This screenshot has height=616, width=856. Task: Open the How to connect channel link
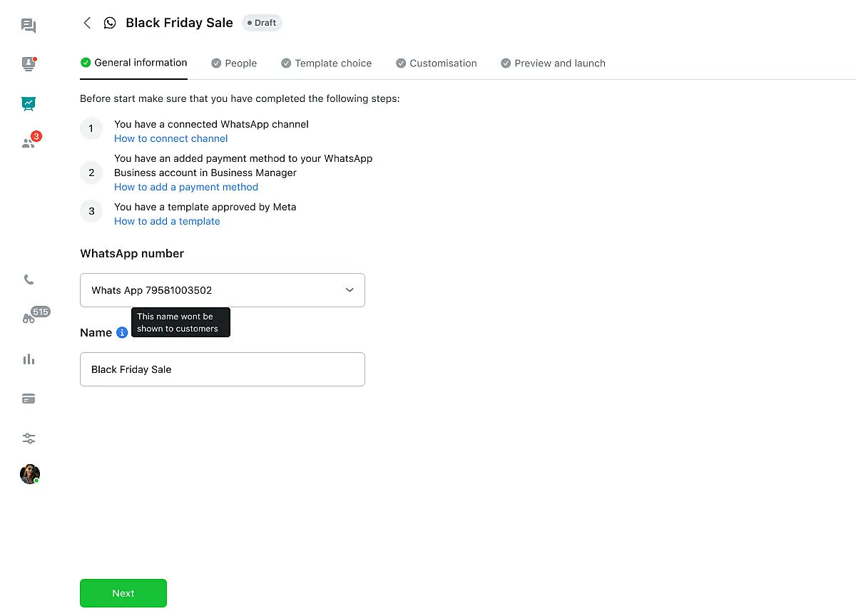point(171,138)
